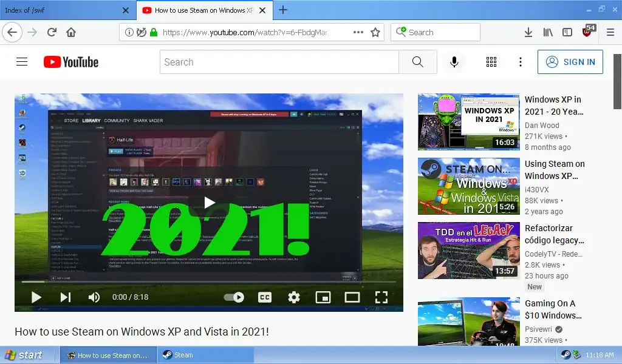622x364 pixels.
Task: Open Gaming On A $10 Windows thumbnail
Action: [x=468, y=321]
